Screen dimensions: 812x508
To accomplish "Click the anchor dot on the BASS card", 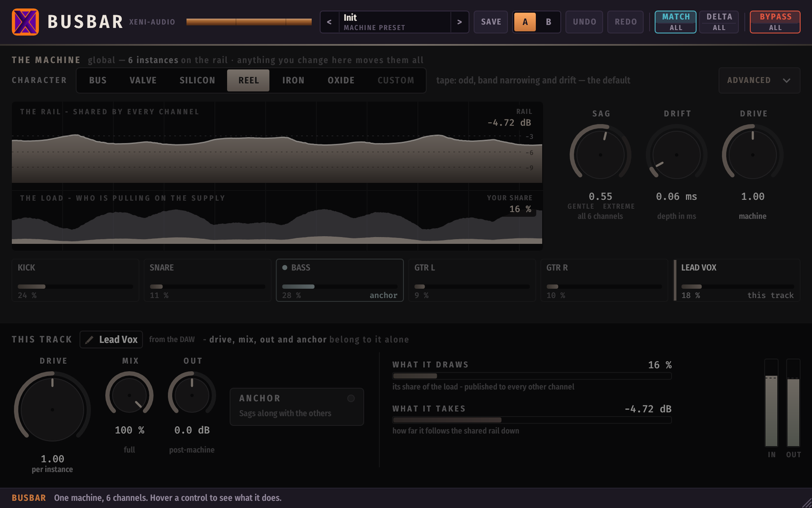I will 285,268.
